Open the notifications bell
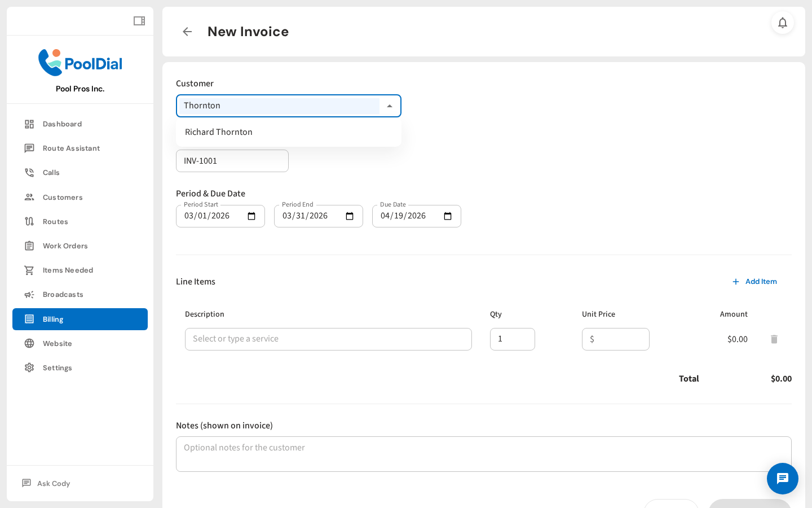Screen dimensions: 812x508 point(783,23)
